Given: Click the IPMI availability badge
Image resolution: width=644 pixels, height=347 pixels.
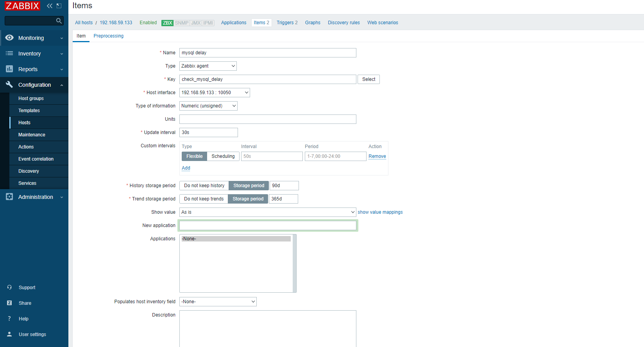Looking at the screenshot, I should pos(208,23).
